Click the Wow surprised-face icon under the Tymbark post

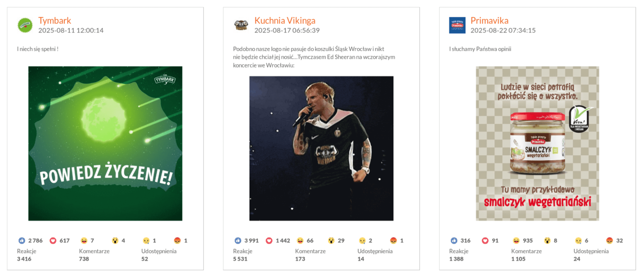click(x=115, y=240)
